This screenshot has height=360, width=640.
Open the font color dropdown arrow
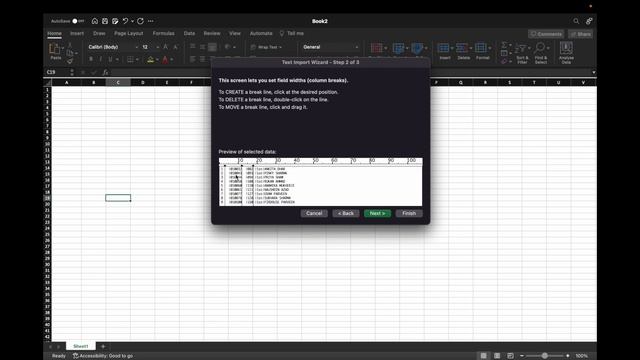click(x=172, y=60)
